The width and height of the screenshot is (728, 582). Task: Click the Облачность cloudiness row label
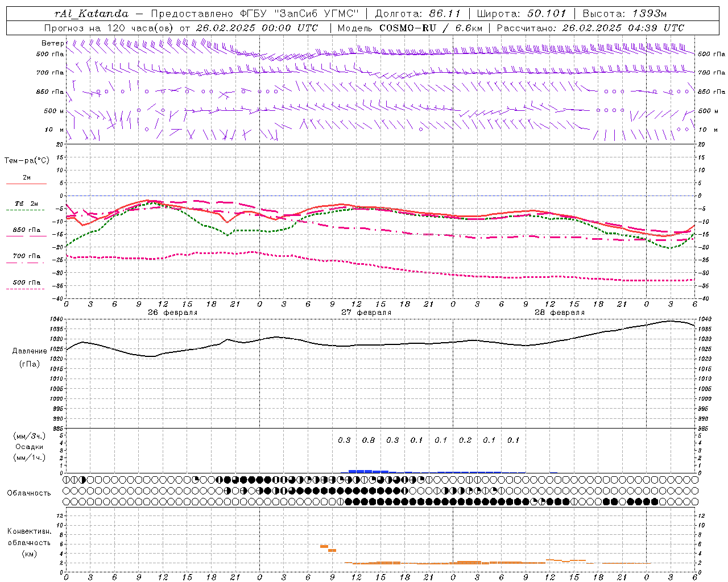coord(29,493)
